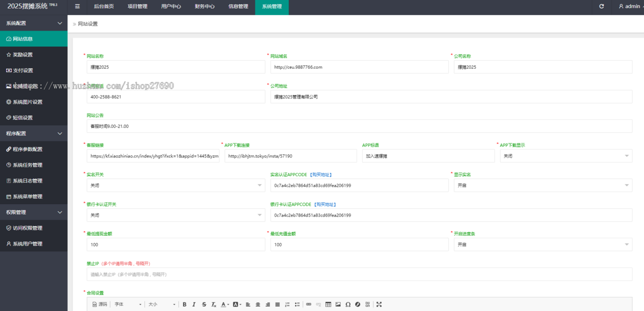
Task: Toggle italic in editor toolbar
Action: (x=194, y=304)
